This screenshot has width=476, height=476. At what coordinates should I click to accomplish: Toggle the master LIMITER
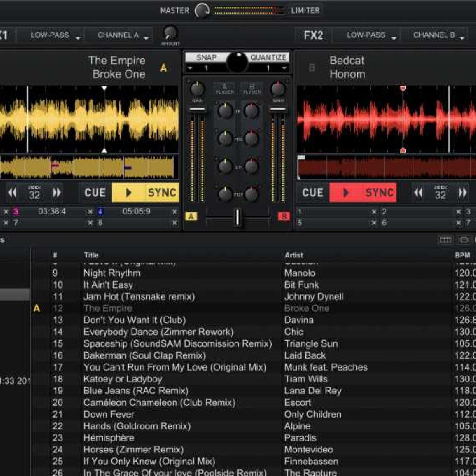coord(305,10)
